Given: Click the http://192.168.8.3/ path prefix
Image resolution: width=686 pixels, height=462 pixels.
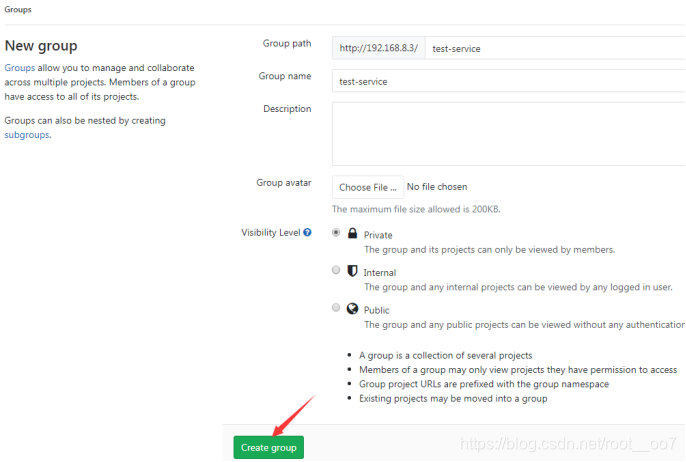Looking at the screenshot, I should pyautogui.click(x=378, y=48).
